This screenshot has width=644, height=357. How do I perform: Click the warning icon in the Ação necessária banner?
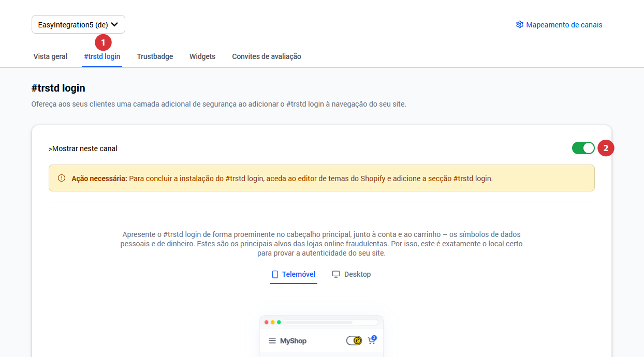coord(62,178)
